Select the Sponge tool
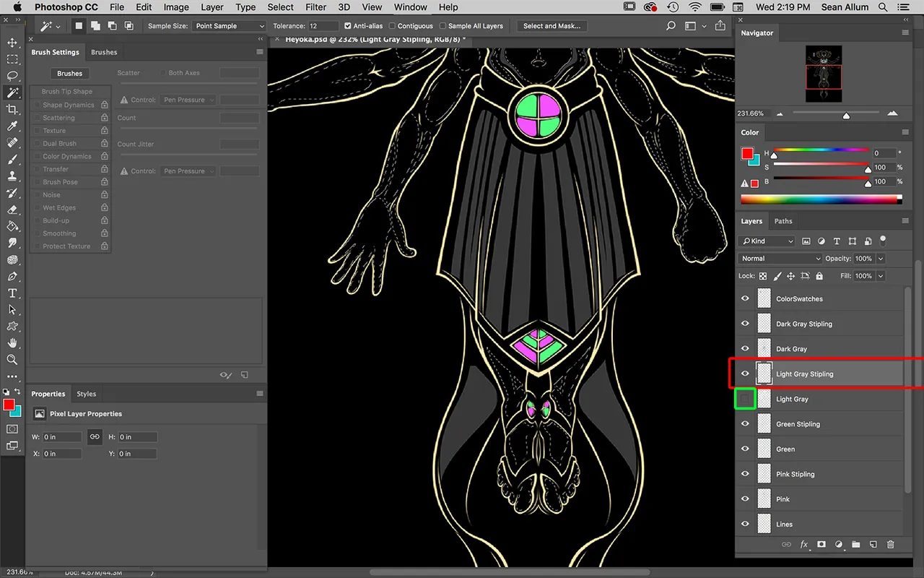The height and width of the screenshot is (578, 924). tap(12, 259)
